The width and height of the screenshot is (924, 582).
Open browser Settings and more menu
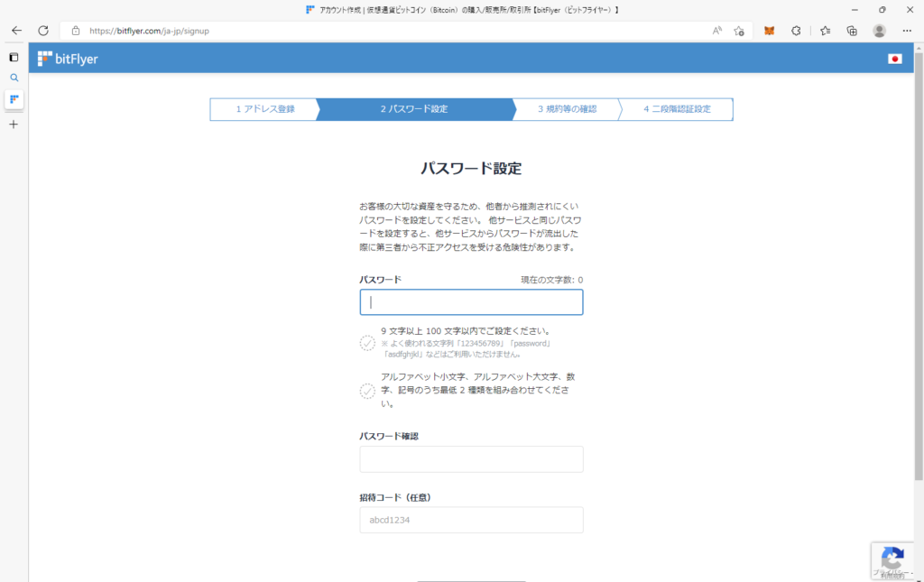tap(908, 30)
